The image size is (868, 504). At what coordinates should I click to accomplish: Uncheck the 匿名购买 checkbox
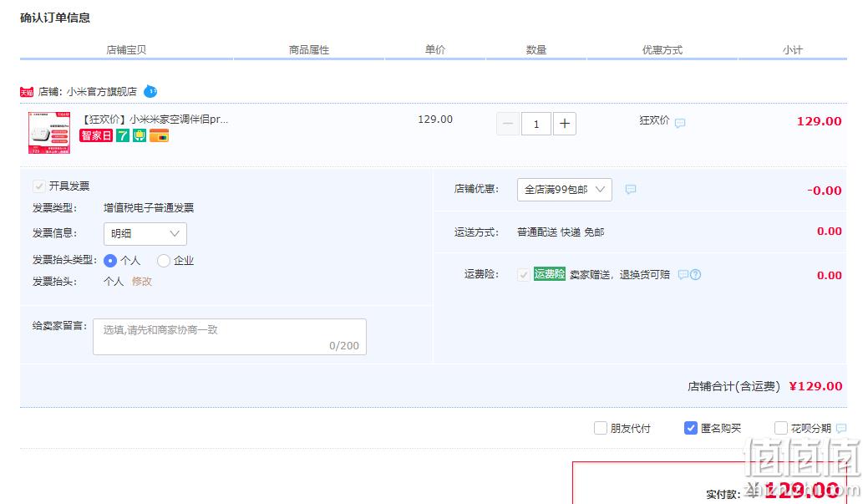pyautogui.click(x=691, y=428)
